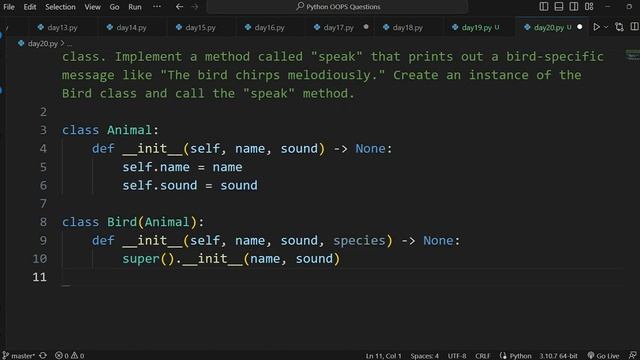Switch to the day19.py tab
The image size is (640, 360).
[x=476, y=27]
